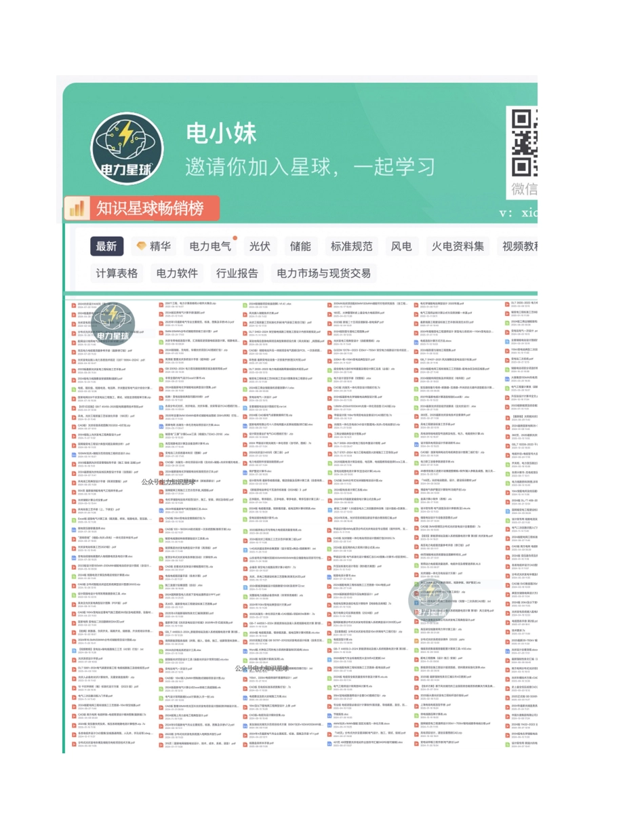Viewport: 644px width, 834px height.
Task: Switch to the 光伏 tab
Action: 260,246
